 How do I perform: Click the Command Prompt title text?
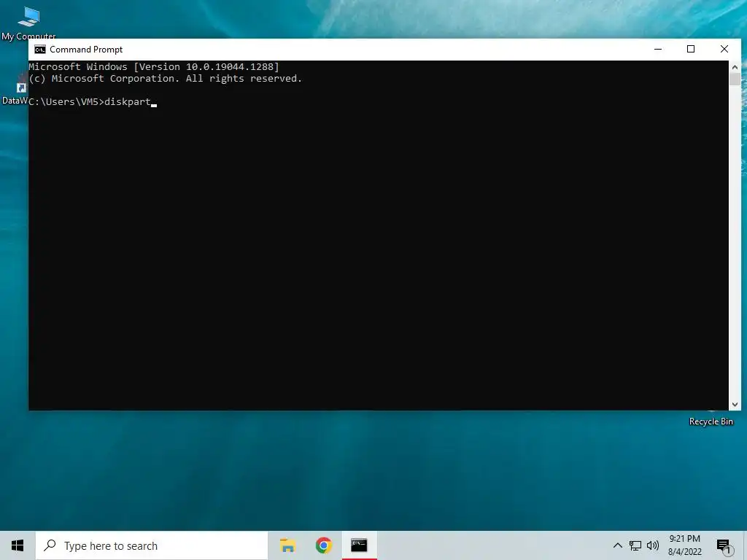click(x=86, y=50)
